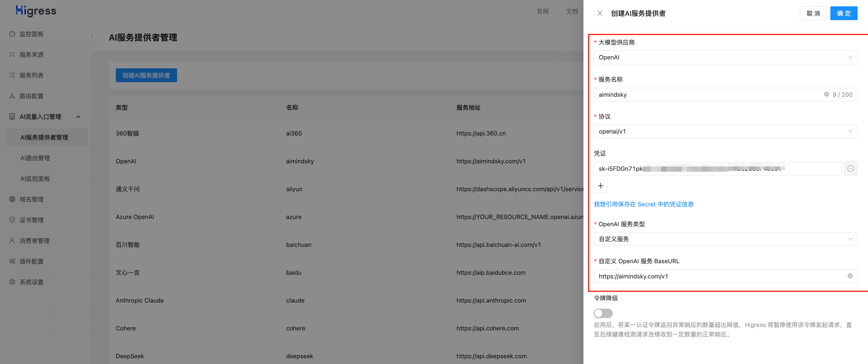Remove the credential with the minus icon
Viewport: 868px width, 364px height.
click(850, 169)
